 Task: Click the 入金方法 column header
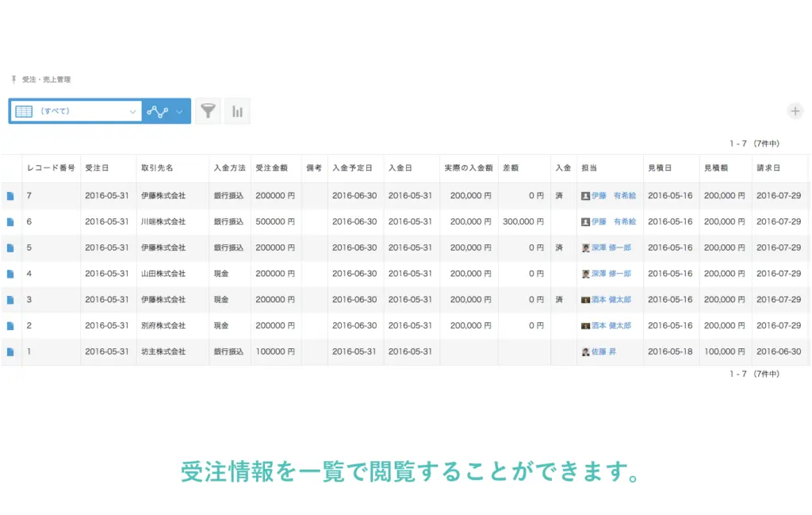click(x=230, y=168)
